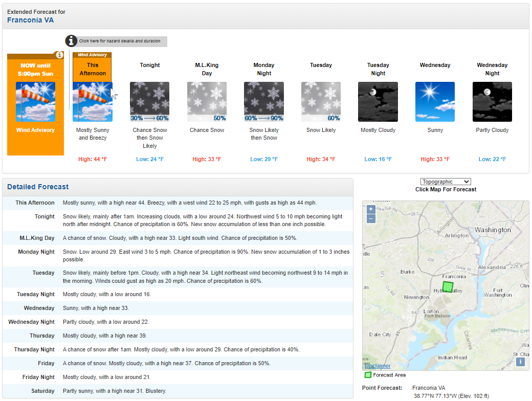Click Indian Head on the forecast map
The image size is (532, 401).
pos(452,358)
